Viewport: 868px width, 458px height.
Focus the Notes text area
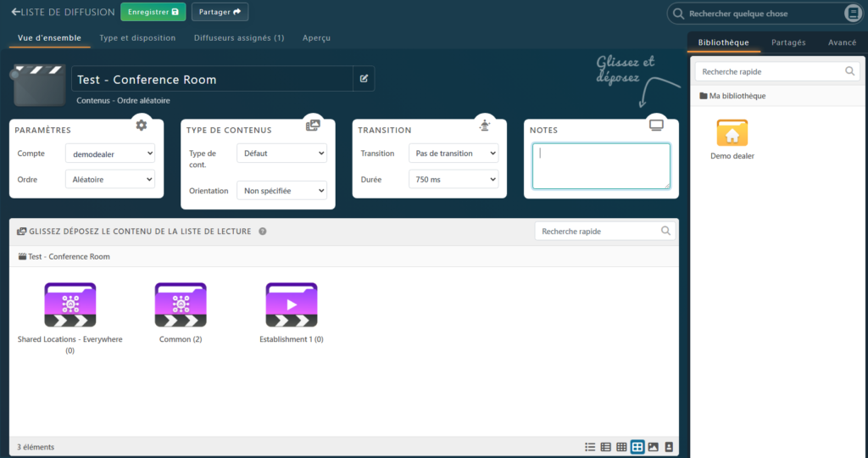point(601,166)
